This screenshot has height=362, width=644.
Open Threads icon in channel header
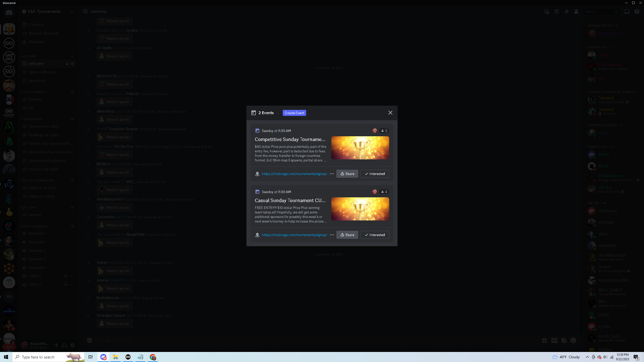[x=547, y=12]
